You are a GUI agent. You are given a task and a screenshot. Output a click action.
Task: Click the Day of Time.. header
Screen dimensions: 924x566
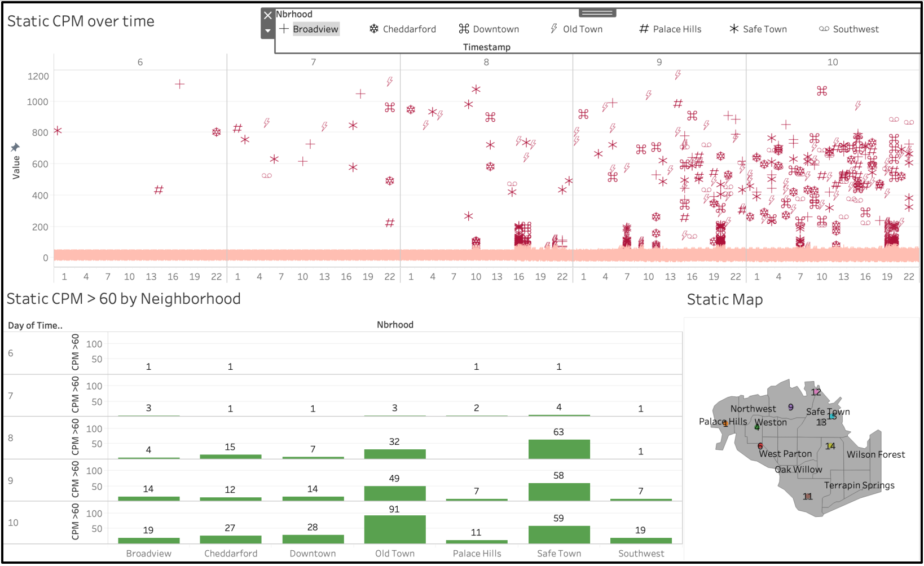[x=35, y=325]
